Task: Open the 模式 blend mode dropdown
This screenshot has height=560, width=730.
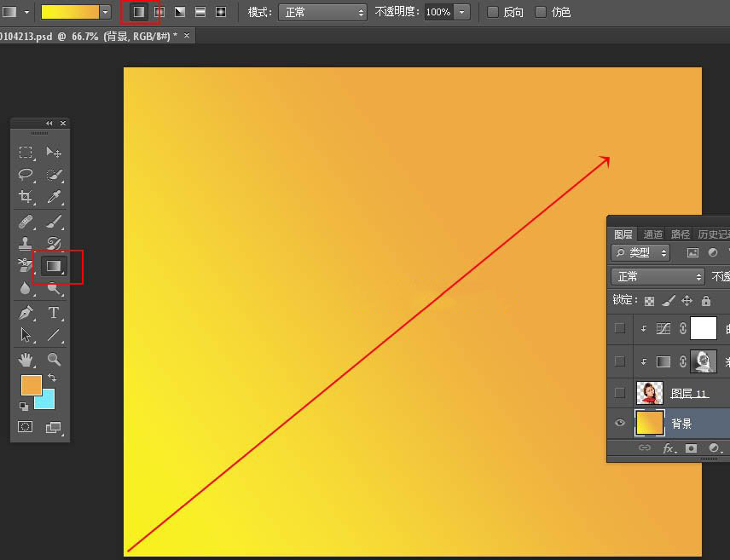Action: pos(322,12)
